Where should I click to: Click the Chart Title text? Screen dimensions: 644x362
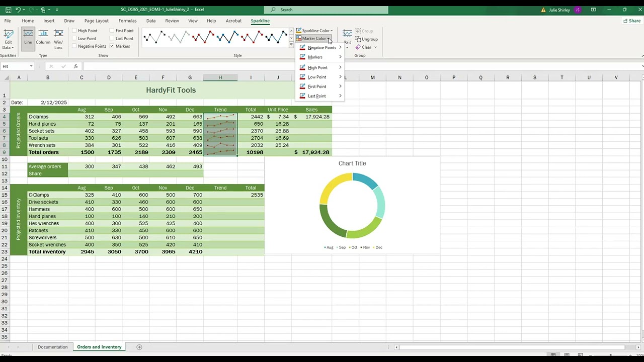tap(352, 163)
